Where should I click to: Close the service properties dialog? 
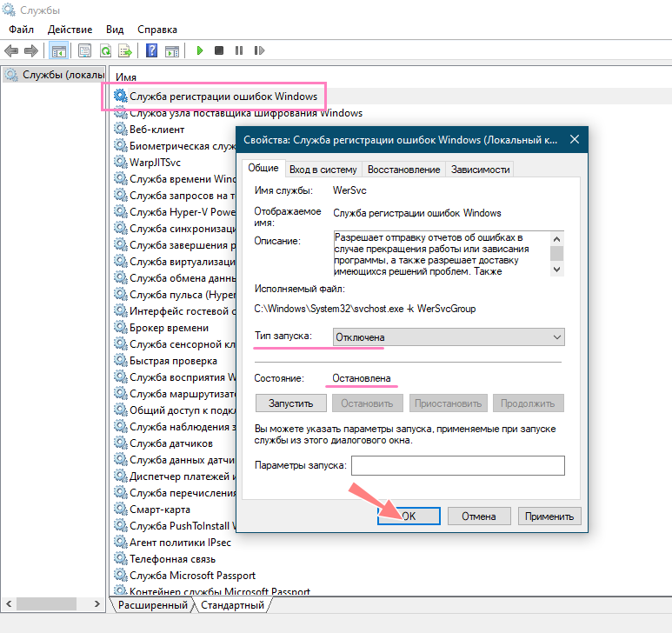pyautogui.click(x=575, y=139)
